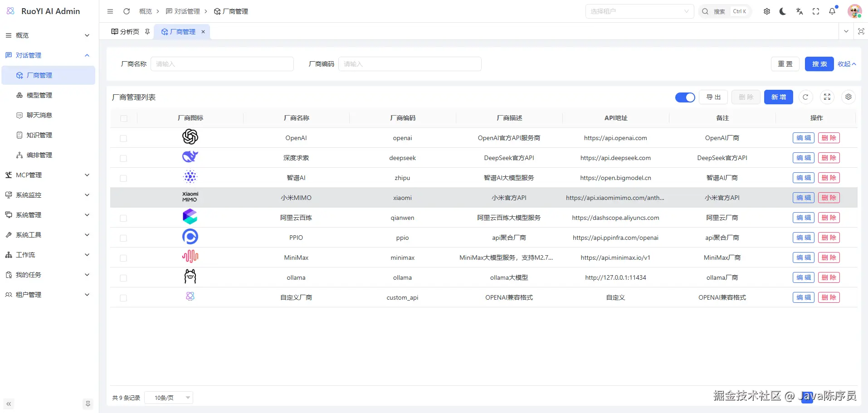Select the ollama row checkbox

tap(123, 278)
